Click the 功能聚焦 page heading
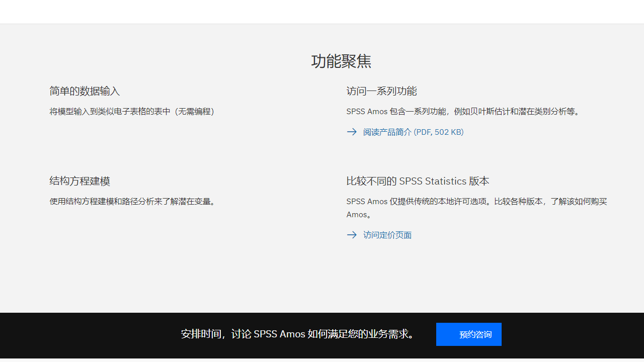644x362 pixels. (341, 61)
